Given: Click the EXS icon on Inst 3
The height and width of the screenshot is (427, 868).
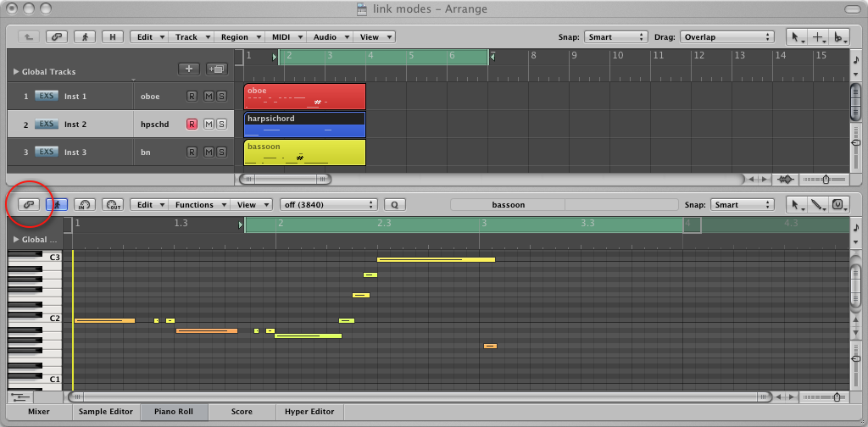Looking at the screenshot, I should (47, 152).
